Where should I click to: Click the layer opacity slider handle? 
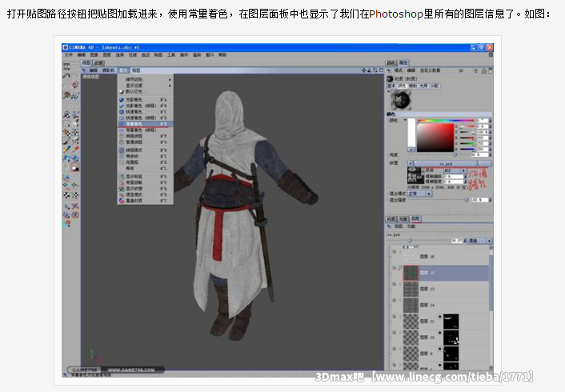[410, 241]
